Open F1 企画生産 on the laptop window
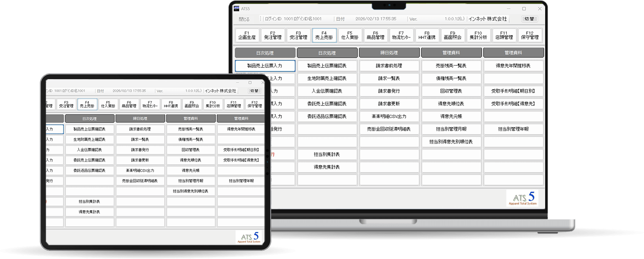Image resolution: width=644 pixels, height=259 pixels. [247, 35]
